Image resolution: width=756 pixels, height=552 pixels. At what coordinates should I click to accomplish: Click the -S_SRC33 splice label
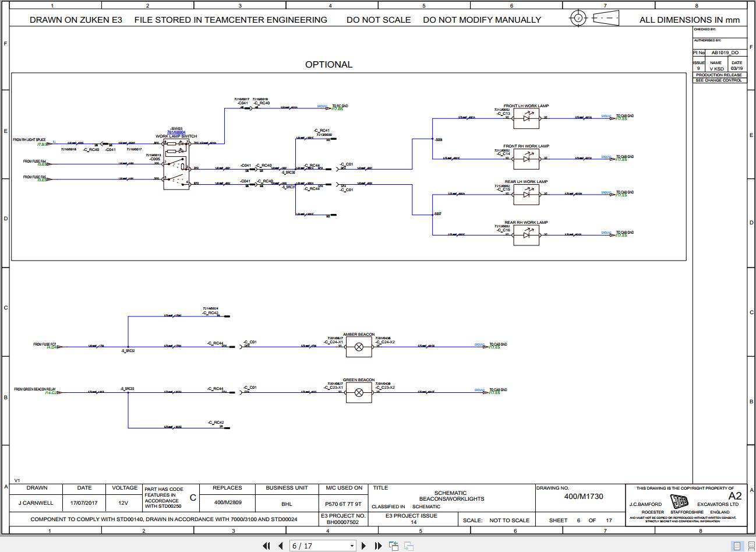click(128, 389)
